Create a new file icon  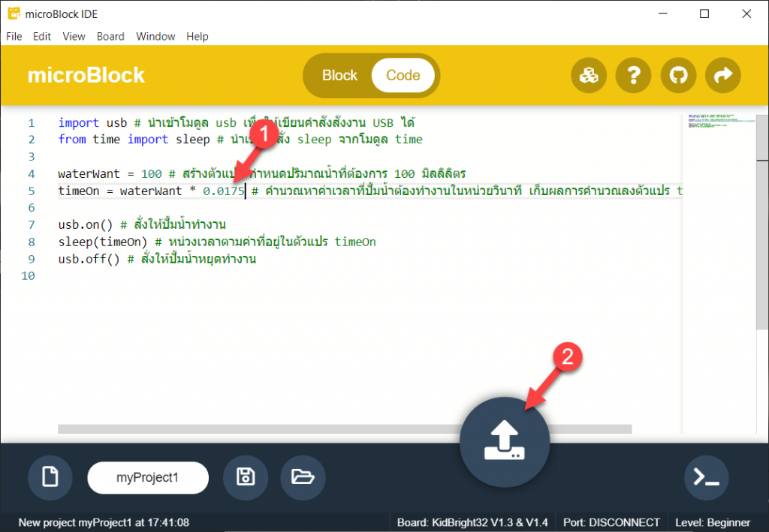point(50,478)
